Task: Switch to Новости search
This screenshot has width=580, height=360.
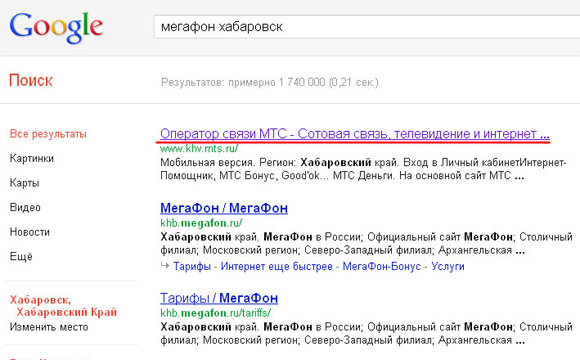Action: (30, 232)
